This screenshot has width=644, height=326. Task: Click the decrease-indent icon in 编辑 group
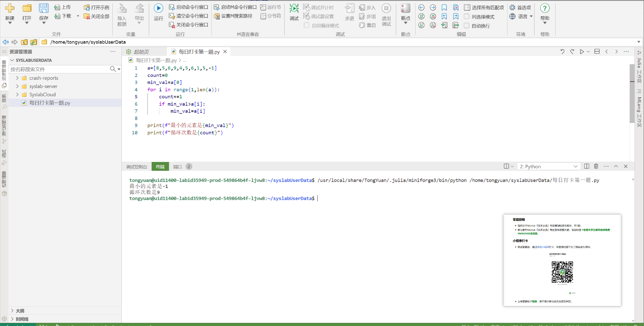(456, 25)
